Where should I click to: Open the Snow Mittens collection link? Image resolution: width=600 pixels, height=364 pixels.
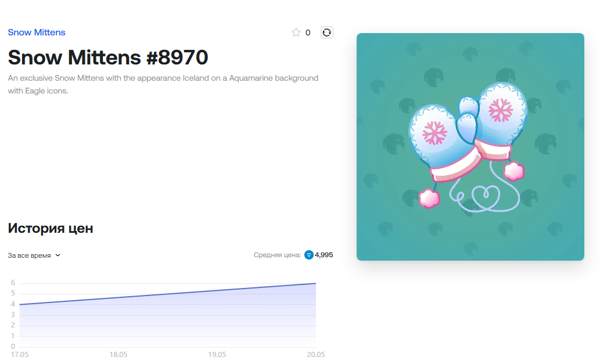[x=37, y=33]
